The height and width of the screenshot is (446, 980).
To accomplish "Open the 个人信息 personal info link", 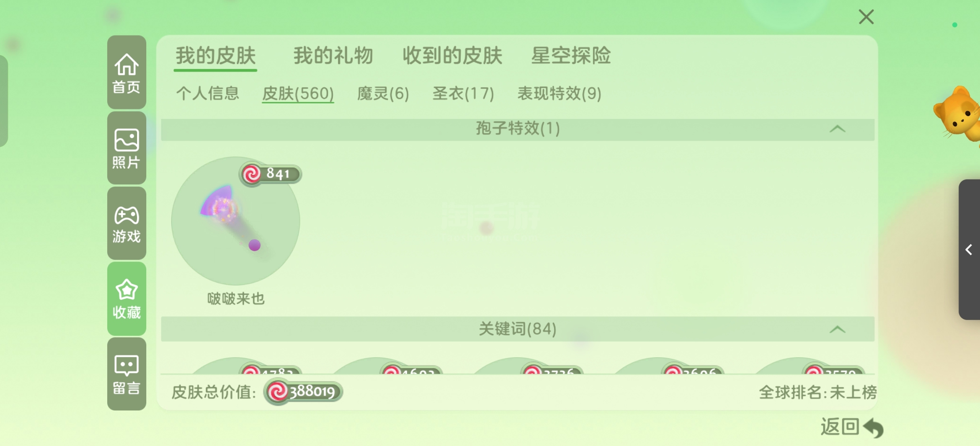I will [x=207, y=93].
